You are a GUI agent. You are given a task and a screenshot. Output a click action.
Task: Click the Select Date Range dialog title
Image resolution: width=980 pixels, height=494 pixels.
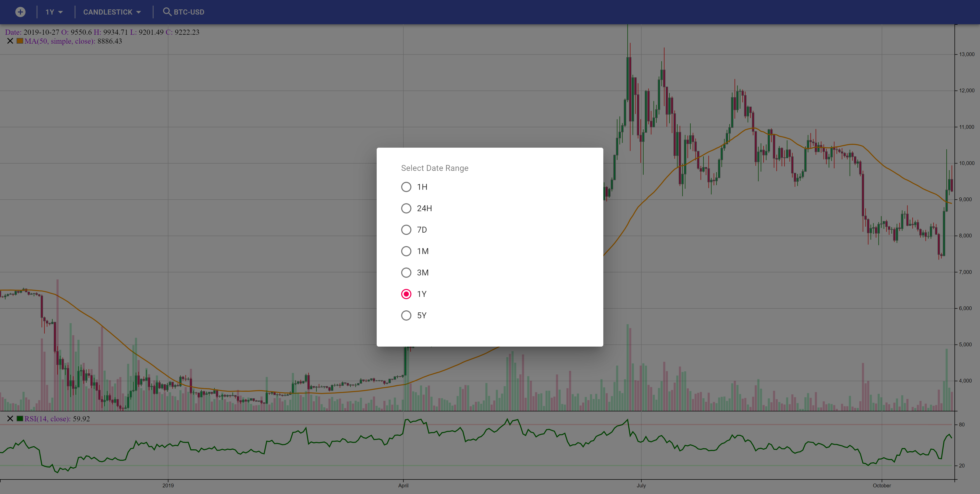[434, 168]
